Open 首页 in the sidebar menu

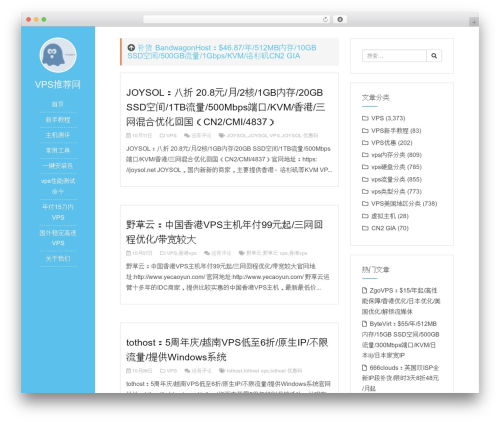click(58, 104)
